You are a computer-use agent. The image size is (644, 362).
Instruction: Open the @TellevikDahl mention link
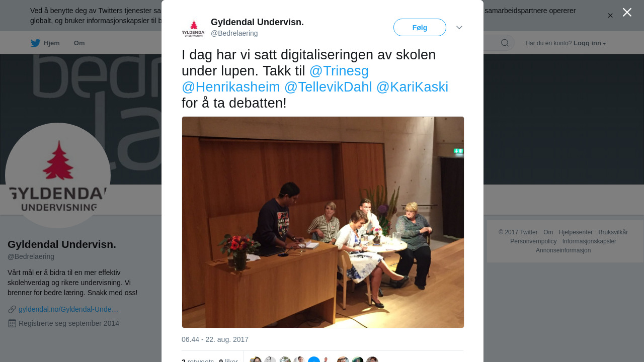coord(328,87)
